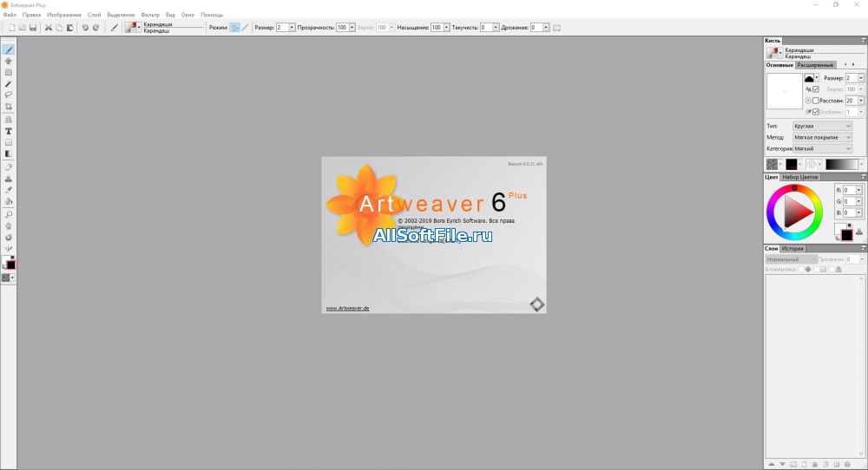The width and height of the screenshot is (868, 470).
Task: Toggle the Особенн checkbox in brush panel
Action: 815,112
